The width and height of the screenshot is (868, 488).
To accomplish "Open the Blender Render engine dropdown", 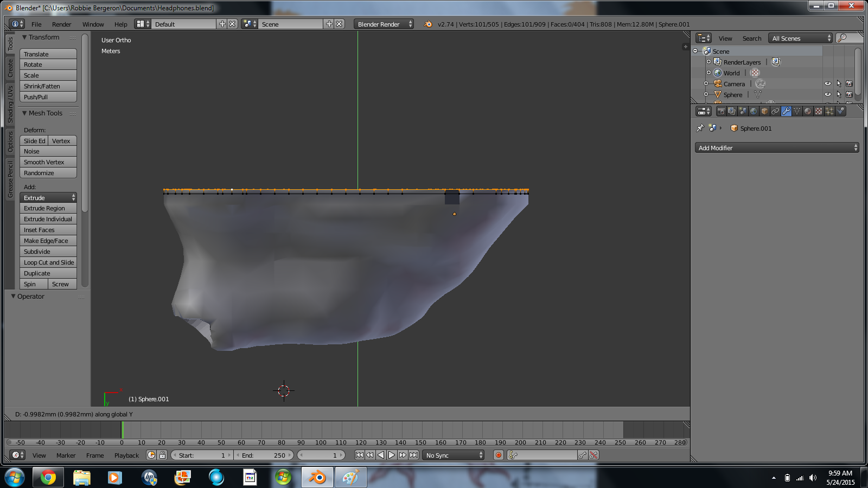I will click(384, 24).
